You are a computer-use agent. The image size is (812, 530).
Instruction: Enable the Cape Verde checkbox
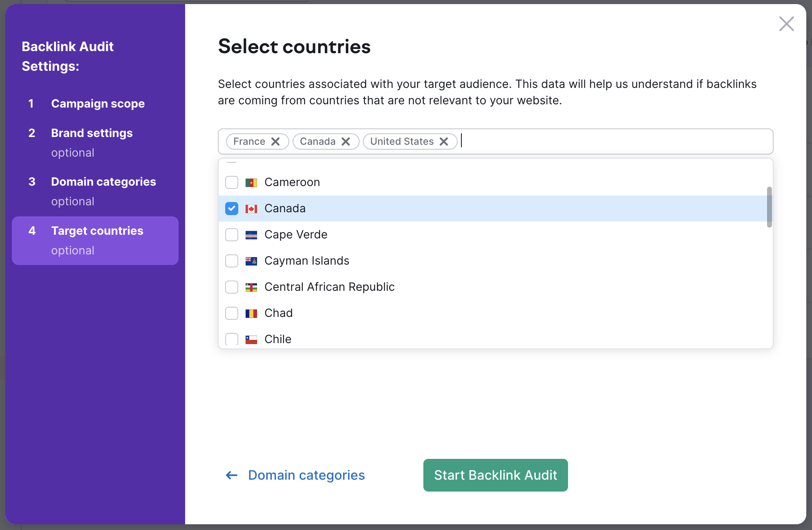click(x=231, y=234)
